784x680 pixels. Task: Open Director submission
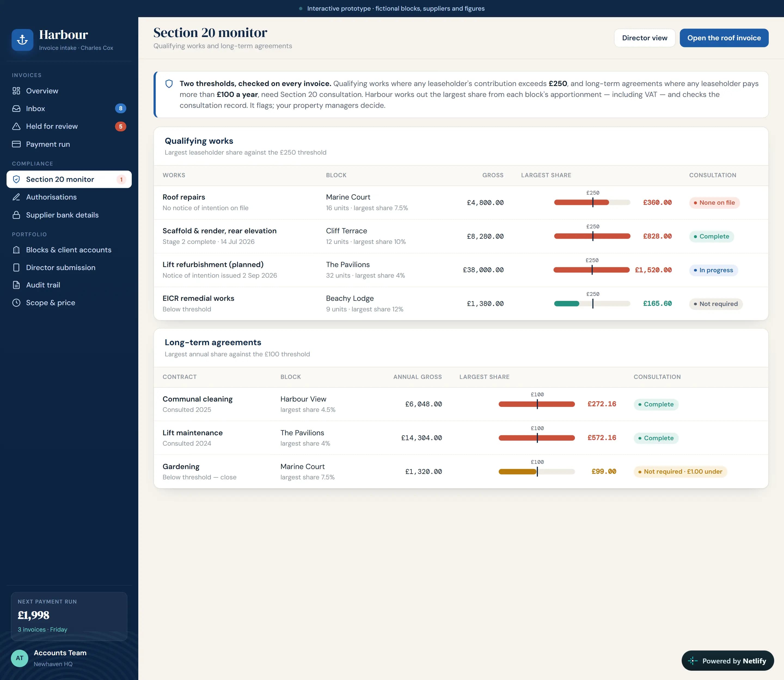[x=69, y=268]
